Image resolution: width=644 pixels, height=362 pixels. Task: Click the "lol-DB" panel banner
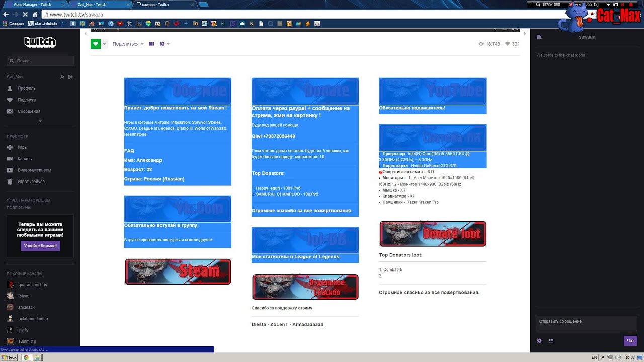pos(305,240)
